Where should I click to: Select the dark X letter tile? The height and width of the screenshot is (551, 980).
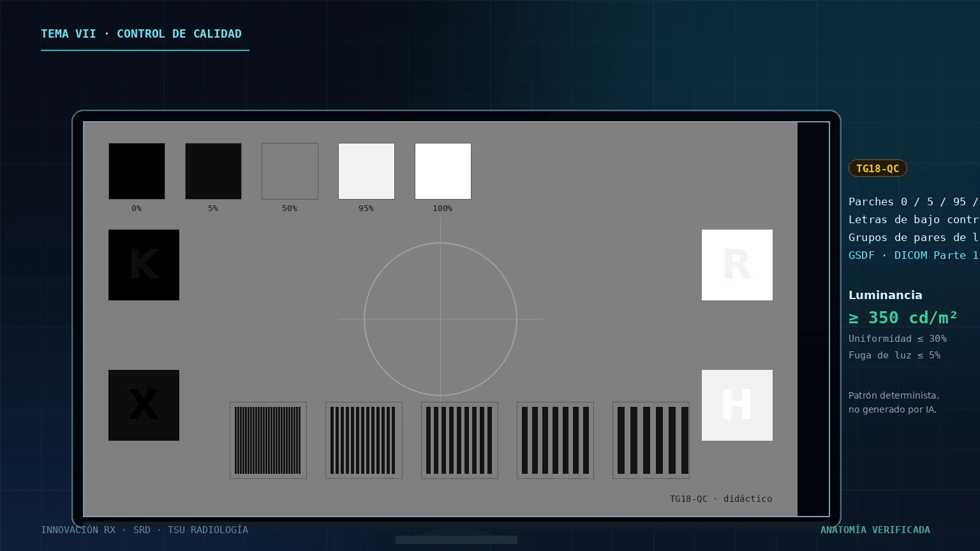tap(144, 405)
